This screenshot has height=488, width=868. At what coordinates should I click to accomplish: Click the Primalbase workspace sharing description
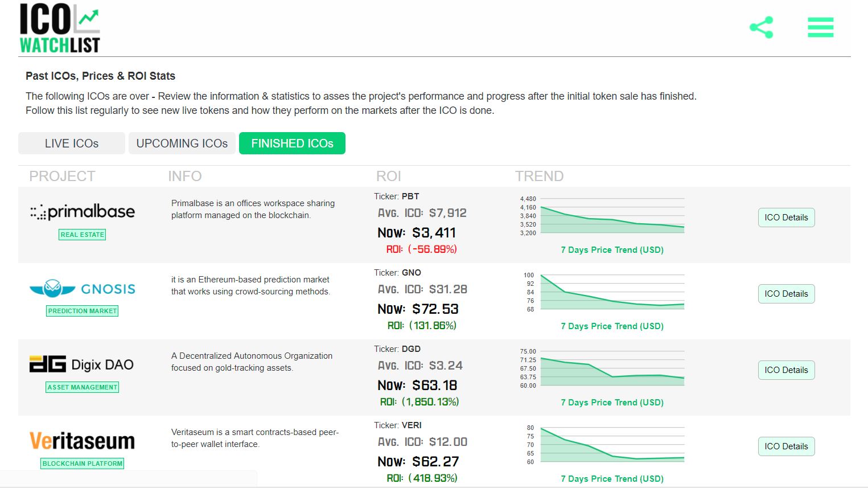[x=253, y=209]
